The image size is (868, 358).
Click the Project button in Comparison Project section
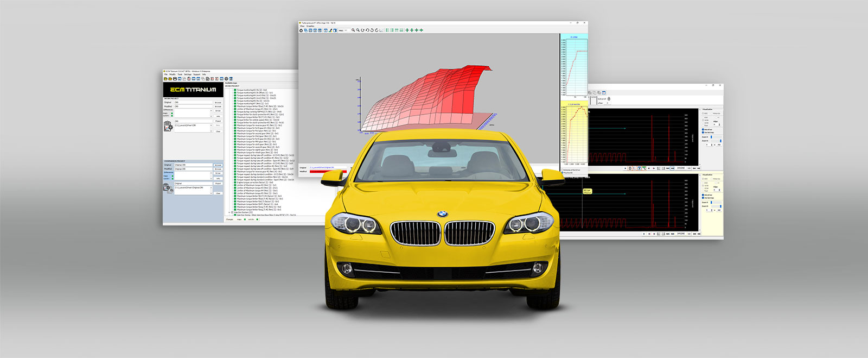(218, 184)
